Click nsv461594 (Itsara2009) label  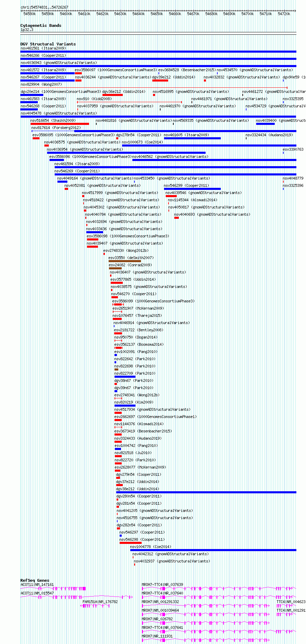coord(77,164)
